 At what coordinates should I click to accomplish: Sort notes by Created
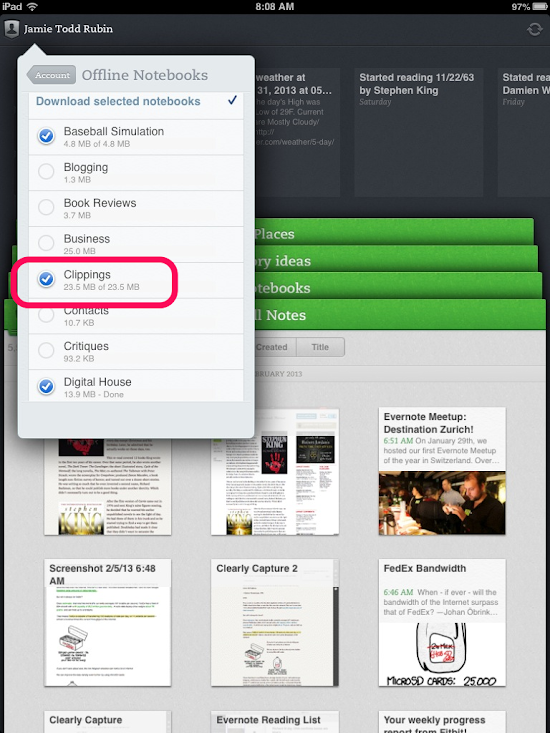pyautogui.click(x=275, y=347)
